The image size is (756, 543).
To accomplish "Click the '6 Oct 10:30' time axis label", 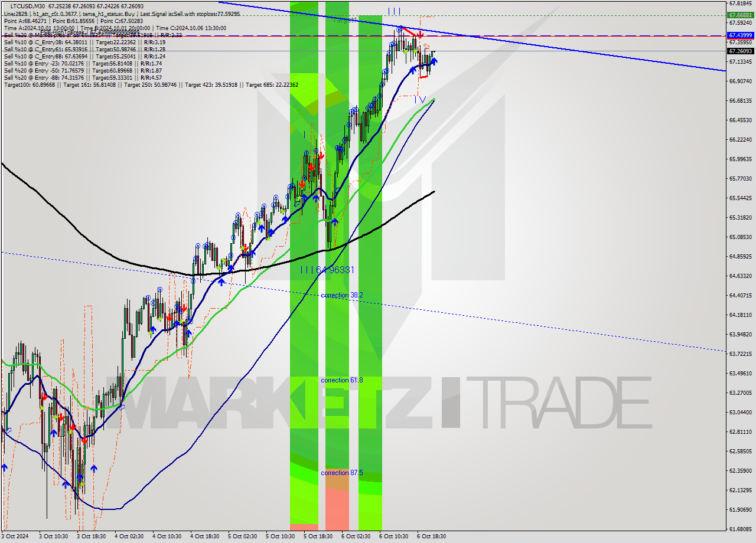I will 393,537.
